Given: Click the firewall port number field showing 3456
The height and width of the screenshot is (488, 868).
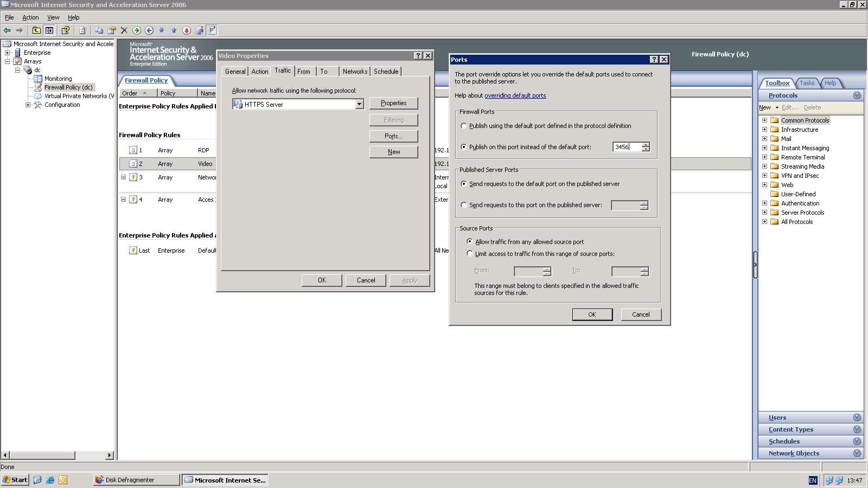Looking at the screenshot, I should point(627,147).
